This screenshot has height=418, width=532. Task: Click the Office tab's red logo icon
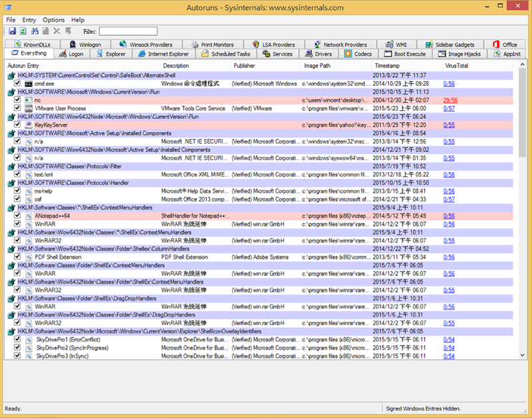coord(495,45)
